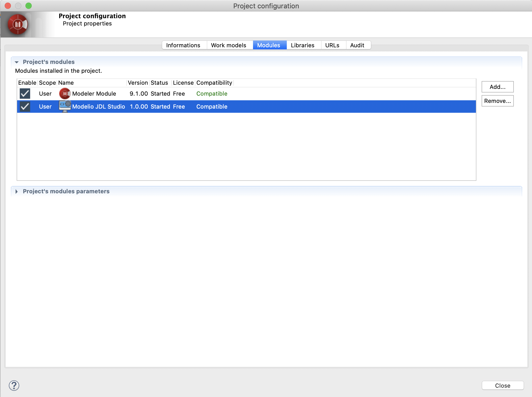Viewport: 532px width, 397px height.
Task: Click Started status of Modelio JDL Studio
Action: click(x=160, y=107)
